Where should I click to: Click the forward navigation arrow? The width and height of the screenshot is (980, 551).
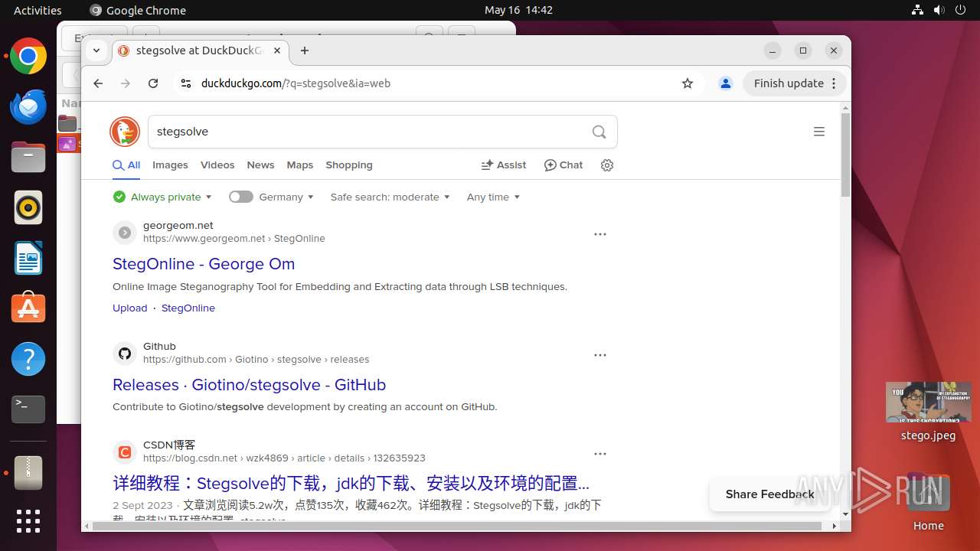[126, 83]
